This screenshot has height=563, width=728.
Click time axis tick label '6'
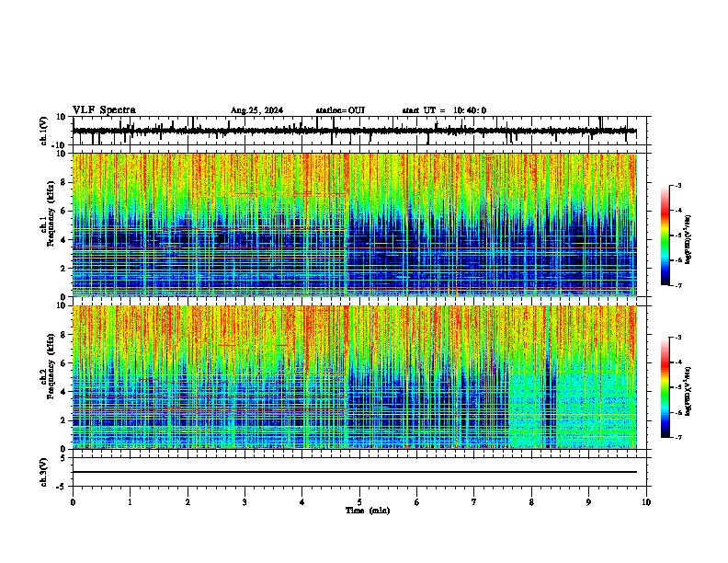pos(416,502)
